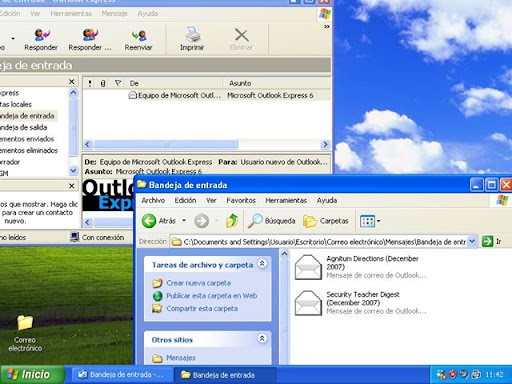Click the Asunto column header
Screen dimensions: 512x384
point(277,83)
